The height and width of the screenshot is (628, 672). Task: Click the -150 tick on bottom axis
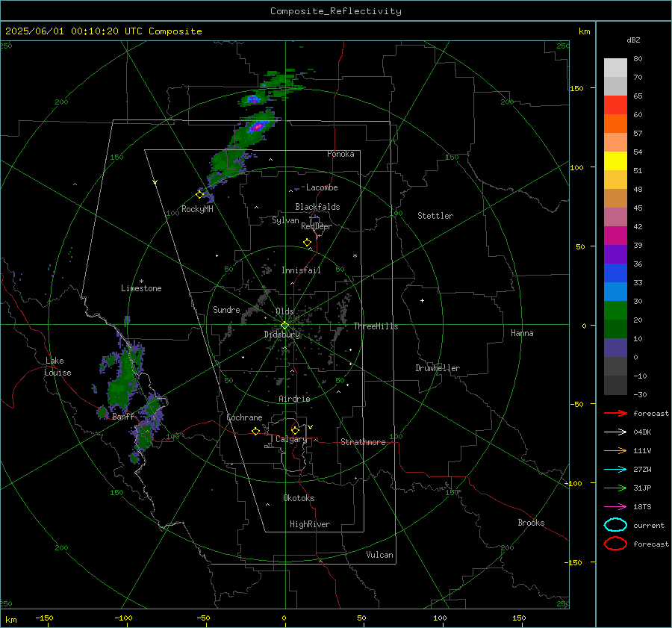44,618
